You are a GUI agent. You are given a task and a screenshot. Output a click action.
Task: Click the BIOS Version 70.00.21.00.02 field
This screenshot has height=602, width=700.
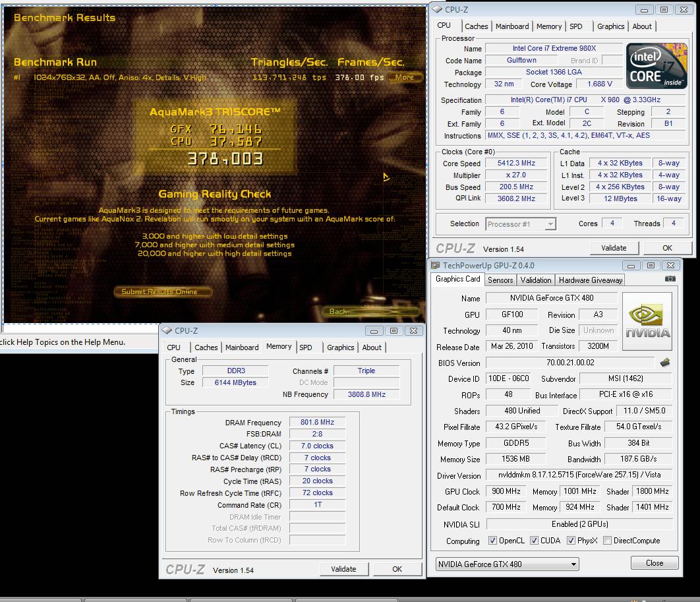coord(570,363)
